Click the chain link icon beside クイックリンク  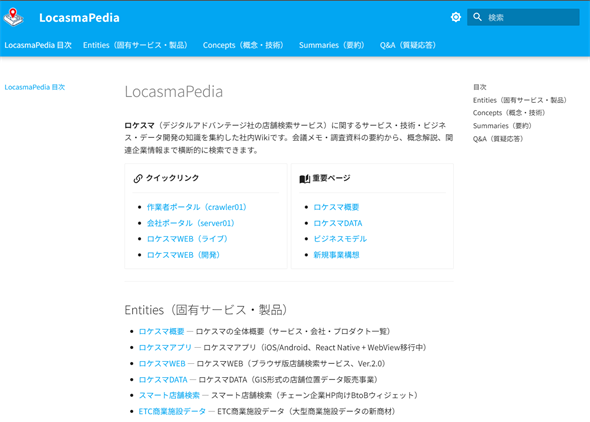(x=138, y=178)
